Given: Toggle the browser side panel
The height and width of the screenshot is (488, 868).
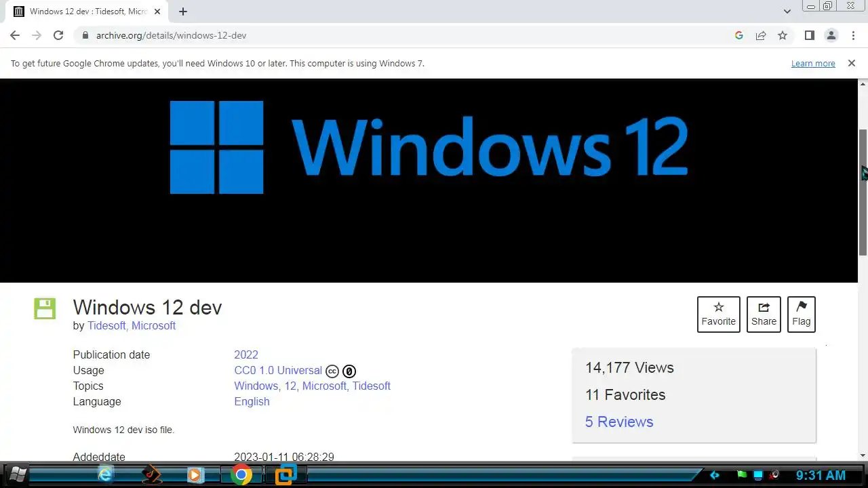Looking at the screenshot, I should (x=809, y=35).
